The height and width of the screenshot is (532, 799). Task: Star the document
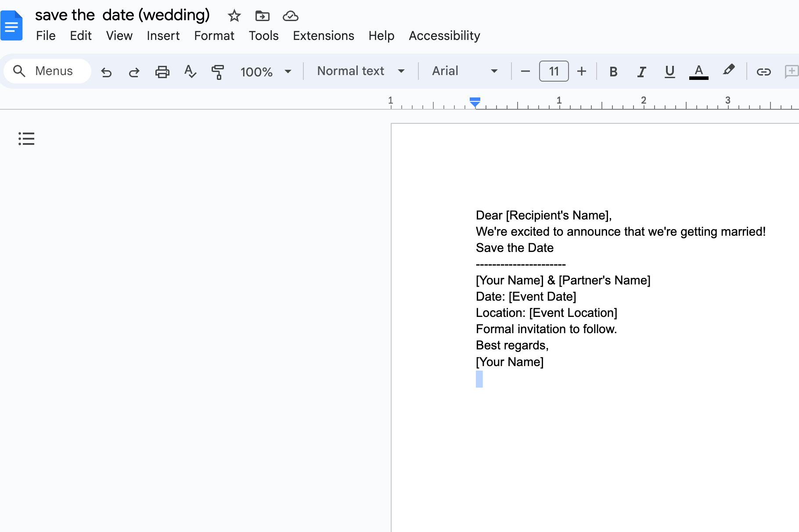click(x=234, y=16)
